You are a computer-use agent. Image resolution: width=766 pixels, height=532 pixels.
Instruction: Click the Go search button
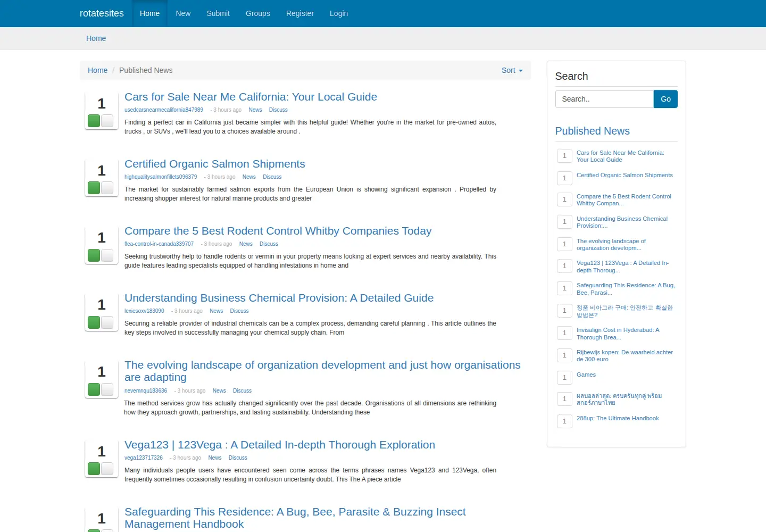[665, 99]
